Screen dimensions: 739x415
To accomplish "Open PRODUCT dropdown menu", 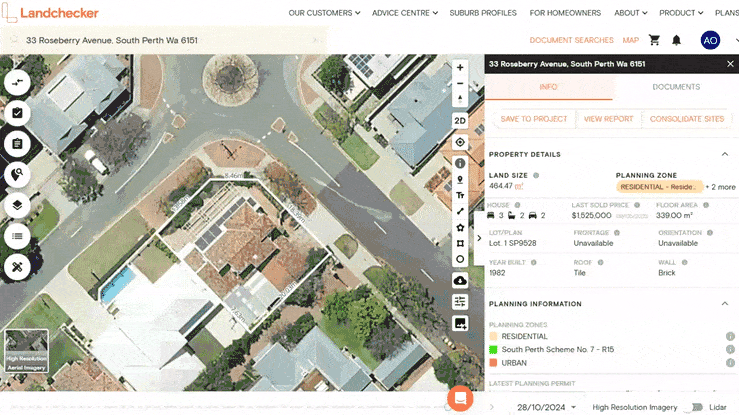I will click(681, 13).
